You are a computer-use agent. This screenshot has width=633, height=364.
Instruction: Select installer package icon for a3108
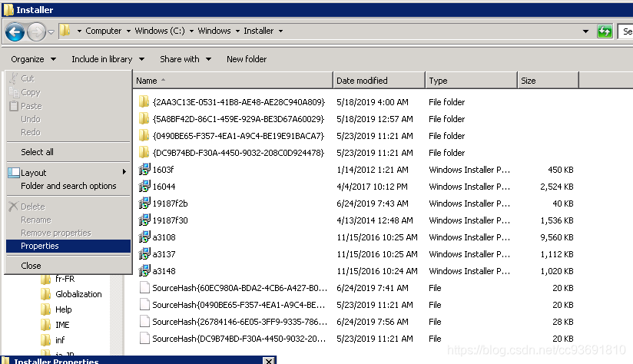click(144, 237)
